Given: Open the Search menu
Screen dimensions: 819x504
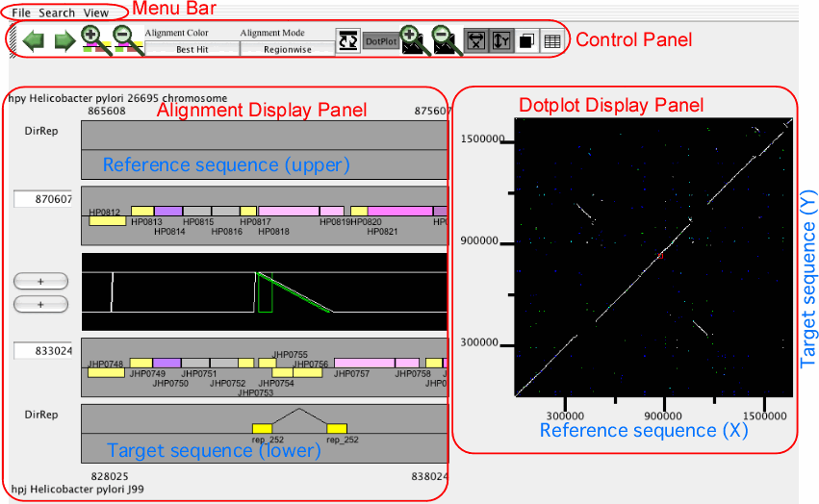Looking at the screenshot, I should [x=57, y=13].
